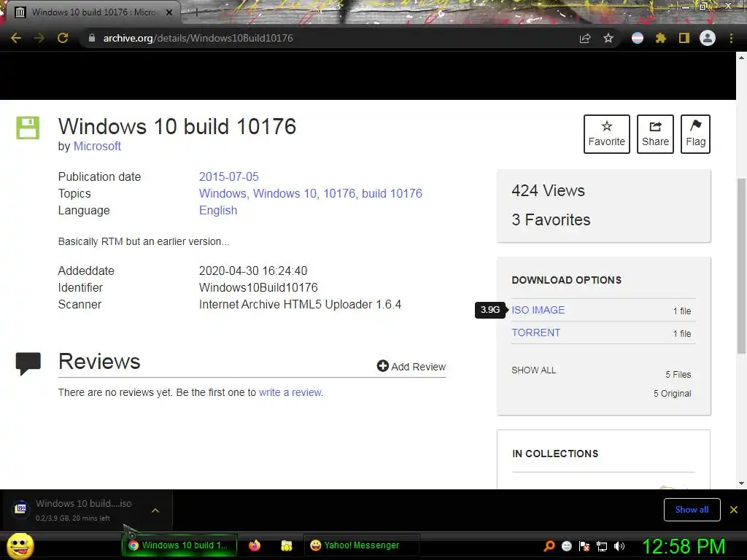The width and height of the screenshot is (747, 560).
Task: Close the downloads bar
Action: [734, 510]
